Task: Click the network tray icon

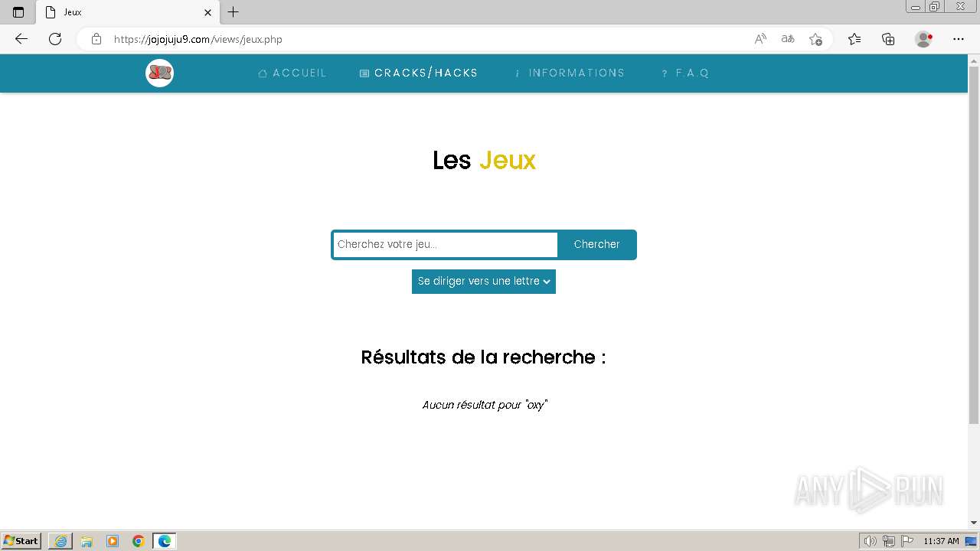Action: coord(889,541)
